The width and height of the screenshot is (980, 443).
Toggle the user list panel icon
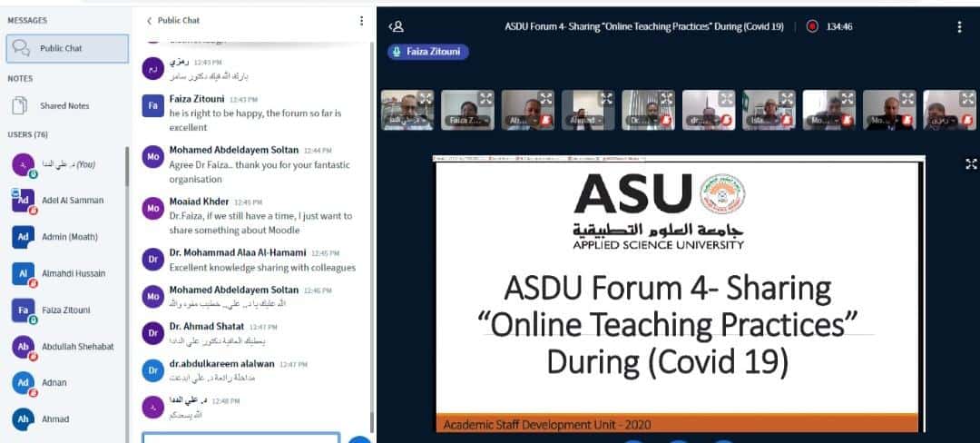pos(397,27)
